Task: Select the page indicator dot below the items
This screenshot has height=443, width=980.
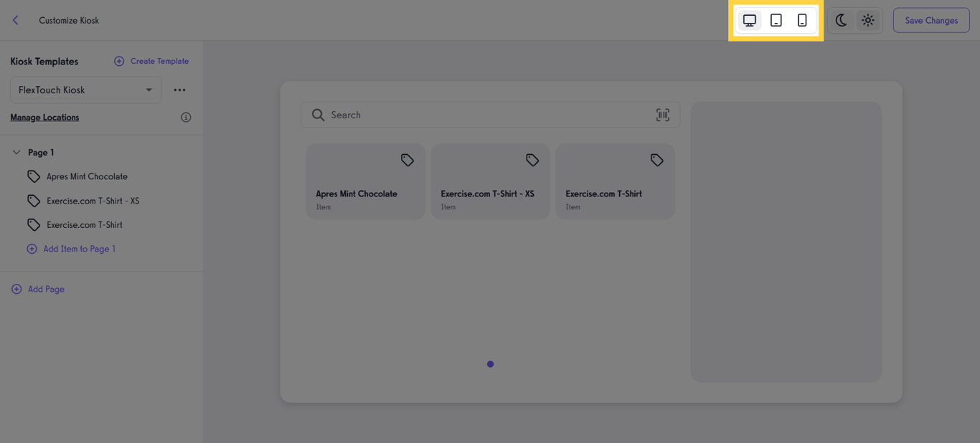Action: [490, 364]
